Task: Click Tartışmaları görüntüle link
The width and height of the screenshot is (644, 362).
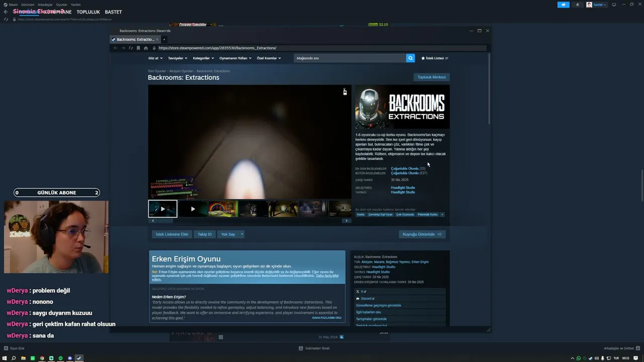Action: [371, 319]
